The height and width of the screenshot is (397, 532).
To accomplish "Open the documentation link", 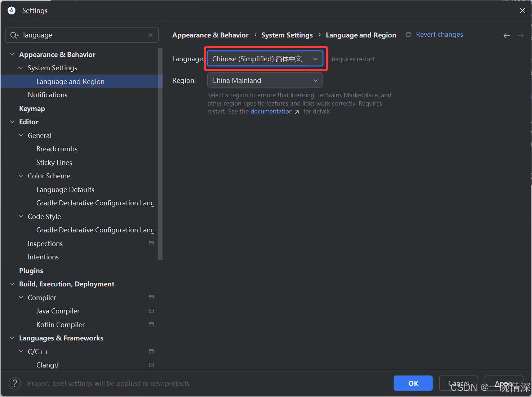I will click(271, 111).
